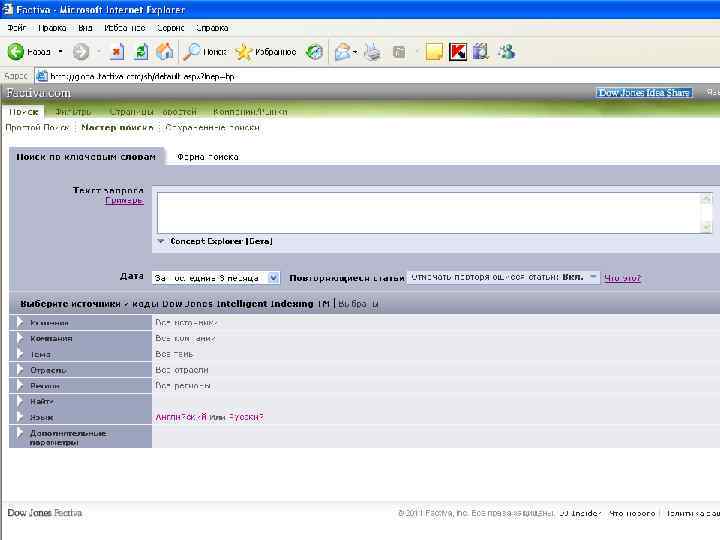The width and height of the screenshot is (720, 540).
Task: Click the text area scrollbar down arrow
Action: click(706, 227)
